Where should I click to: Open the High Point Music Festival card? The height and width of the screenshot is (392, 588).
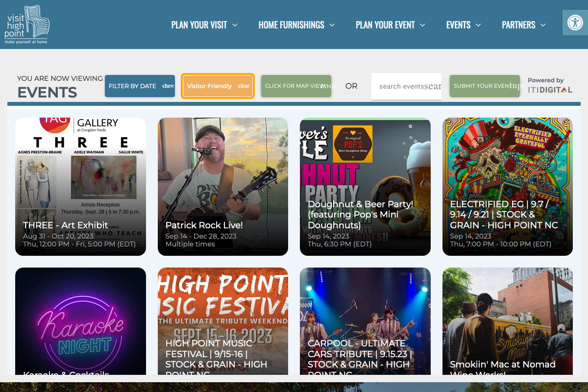click(x=222, y=321)
